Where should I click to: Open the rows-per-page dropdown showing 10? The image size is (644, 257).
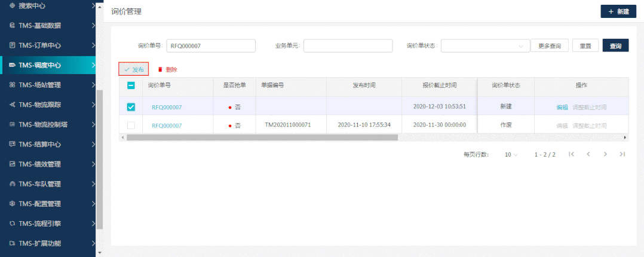pos(511,154)
